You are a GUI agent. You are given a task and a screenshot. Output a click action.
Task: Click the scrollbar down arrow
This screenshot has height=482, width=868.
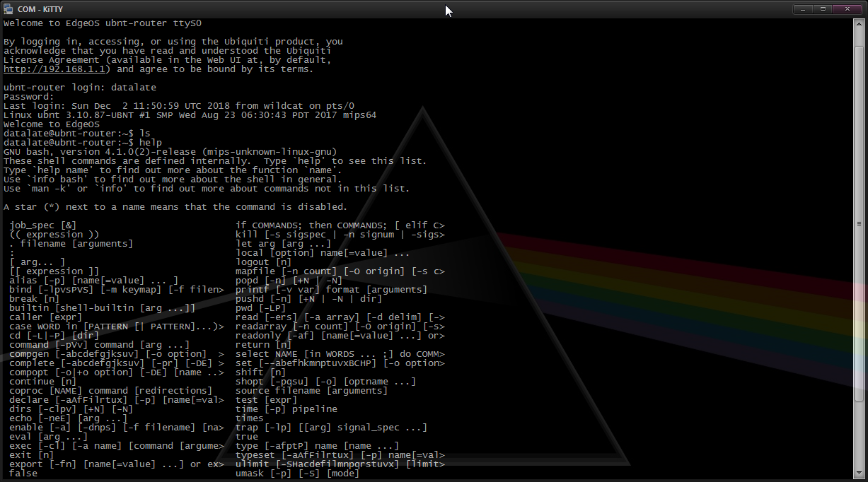click(858, 473)
